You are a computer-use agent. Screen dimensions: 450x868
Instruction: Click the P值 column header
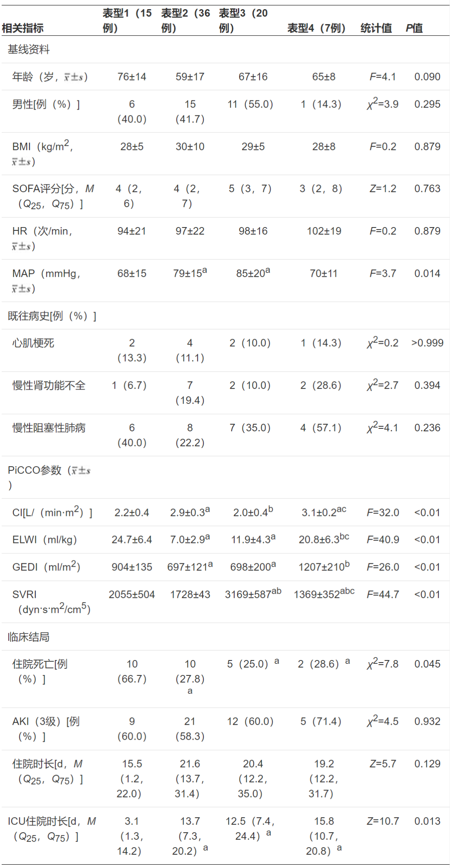tap(414, 28)
